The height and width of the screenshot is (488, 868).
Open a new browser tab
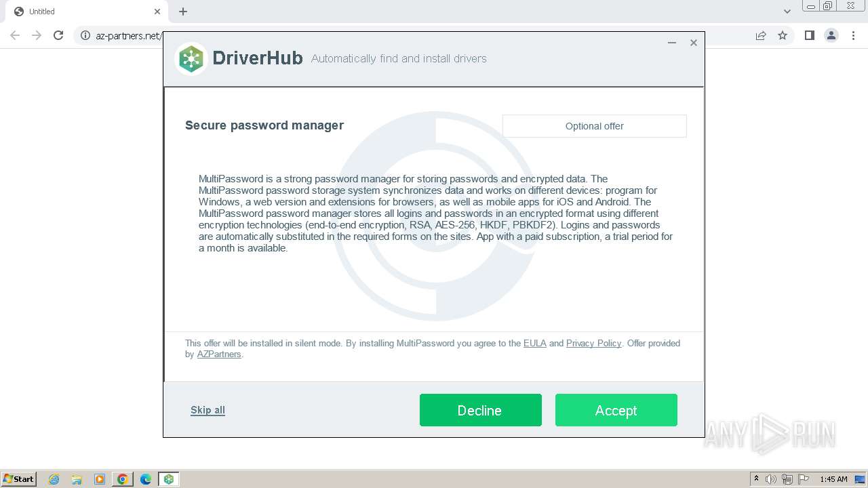(x=183, y=12)
